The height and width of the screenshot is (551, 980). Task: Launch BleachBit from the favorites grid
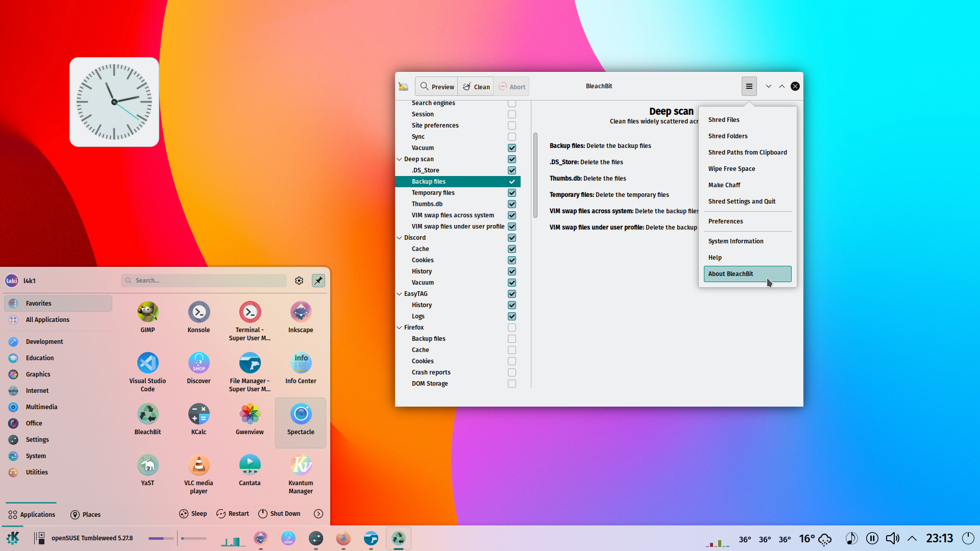coord(148,419)
